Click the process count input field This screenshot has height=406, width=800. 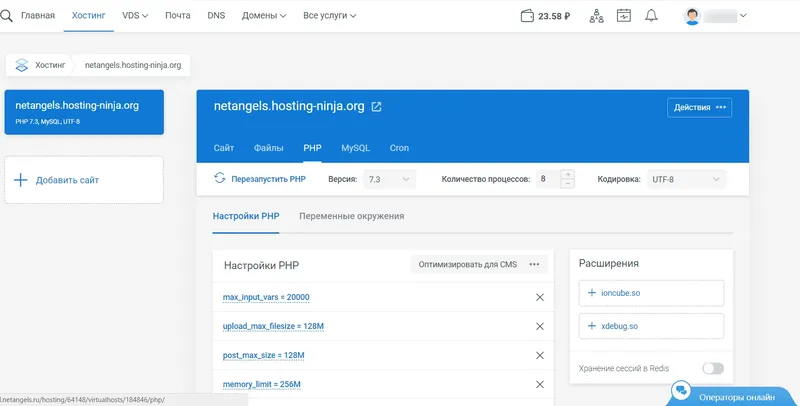pyautogui.click(x=548, y=179)
